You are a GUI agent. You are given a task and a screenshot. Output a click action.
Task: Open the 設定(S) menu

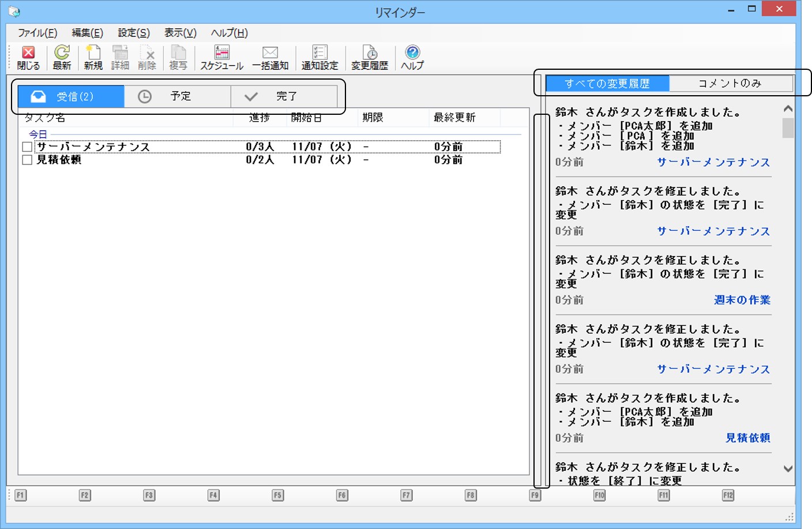pyautogui.click(x=134, y=33)
